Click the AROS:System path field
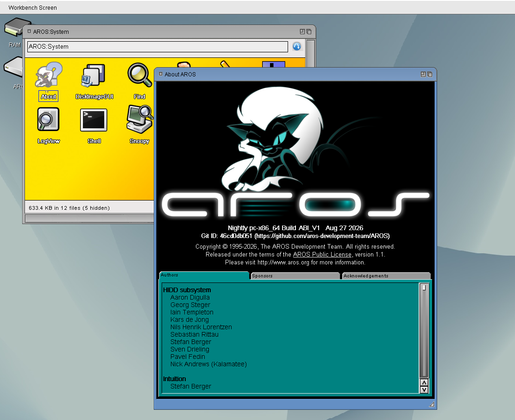This screenshot has width=515, height=420. pos(157,47)
